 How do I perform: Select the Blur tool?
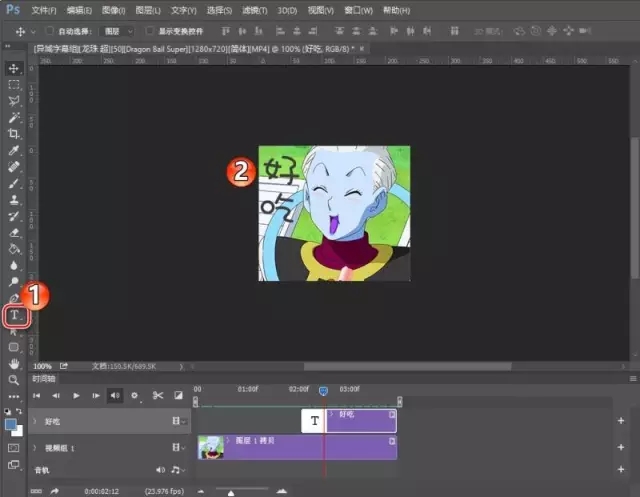14,265
